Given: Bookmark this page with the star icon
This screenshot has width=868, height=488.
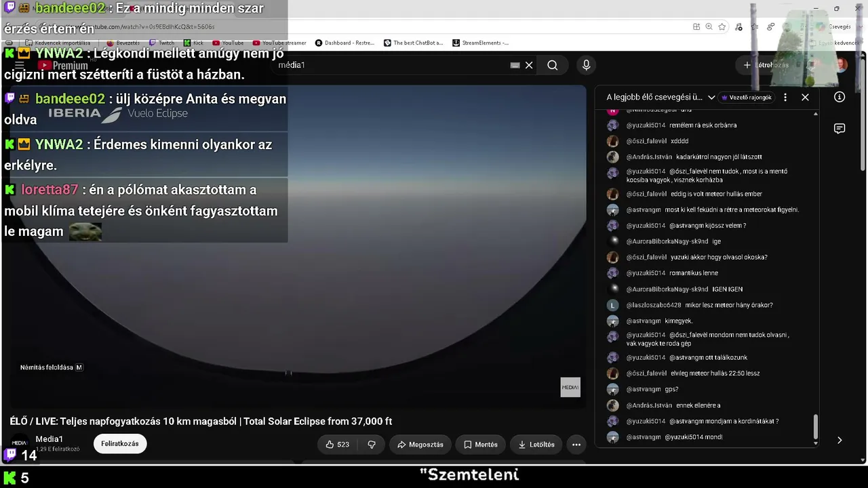Looking at the screenshot, I should (x=722, y=26).
